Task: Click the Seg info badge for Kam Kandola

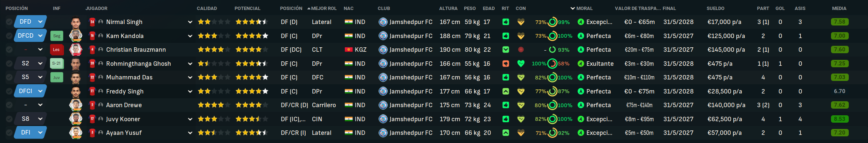Action: coord(57,36)
